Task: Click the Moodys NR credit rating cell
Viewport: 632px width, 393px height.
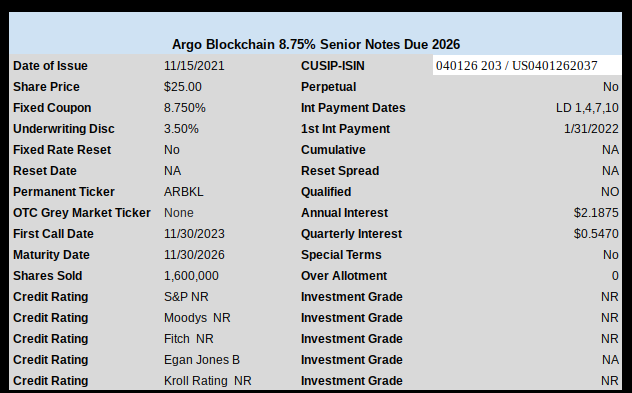Action: (x=197, y=318)
